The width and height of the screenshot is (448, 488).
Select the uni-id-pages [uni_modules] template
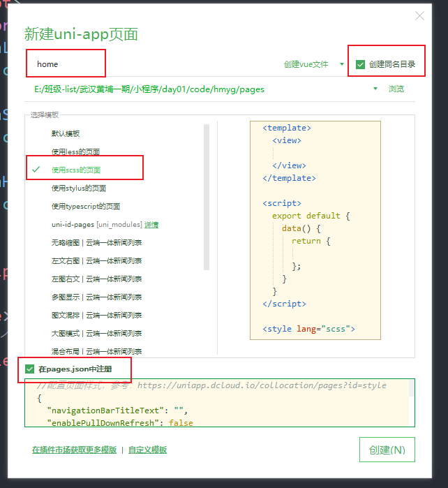point(97,224)
